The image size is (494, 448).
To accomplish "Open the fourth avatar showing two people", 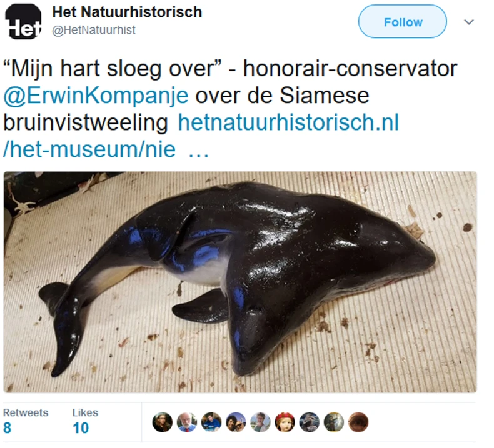I will 236,422.
